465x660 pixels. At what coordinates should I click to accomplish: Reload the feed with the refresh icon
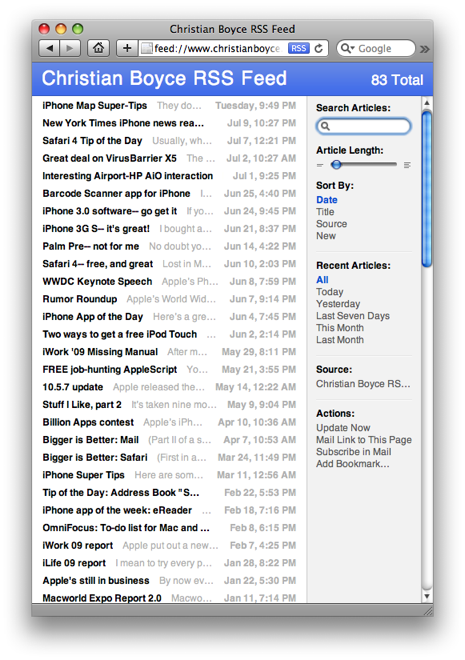pyautogui.click(x=319, y=48)
